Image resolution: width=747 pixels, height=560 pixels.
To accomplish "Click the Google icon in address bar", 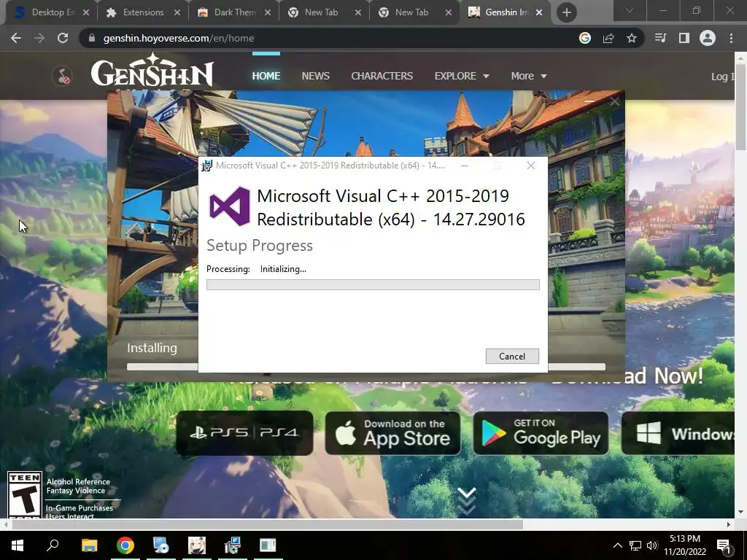I will 585,38.
